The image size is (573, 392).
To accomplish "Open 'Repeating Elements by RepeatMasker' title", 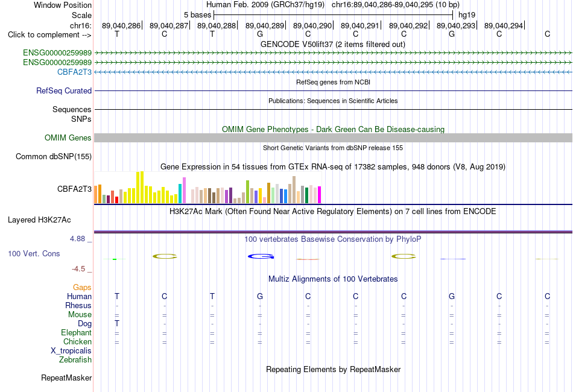I will coord(334,369).
